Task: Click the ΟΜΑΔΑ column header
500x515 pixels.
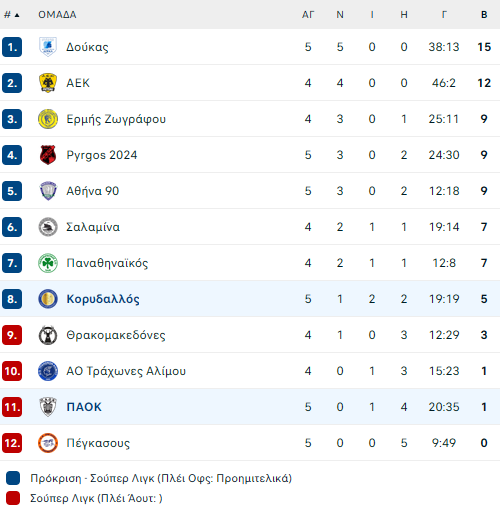Action: coord(57,15)
